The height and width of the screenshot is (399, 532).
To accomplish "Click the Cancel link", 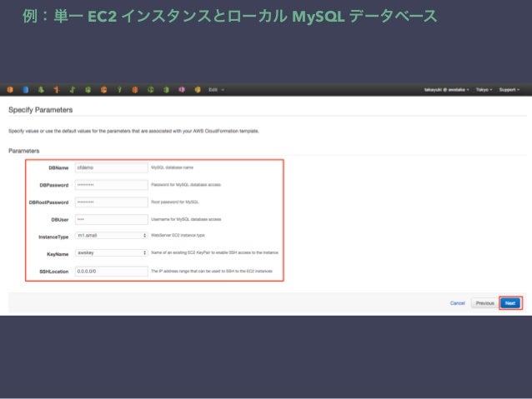I will tap(457, 303).
